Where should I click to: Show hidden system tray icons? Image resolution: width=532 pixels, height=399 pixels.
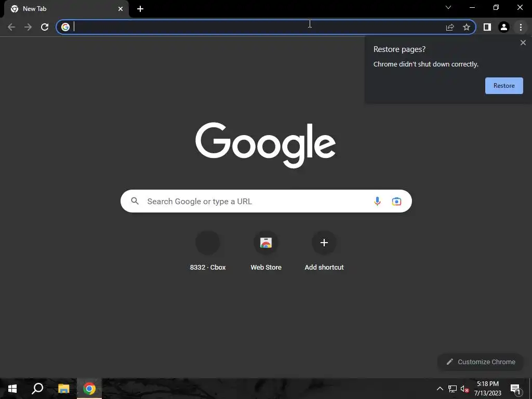(440, 389)
